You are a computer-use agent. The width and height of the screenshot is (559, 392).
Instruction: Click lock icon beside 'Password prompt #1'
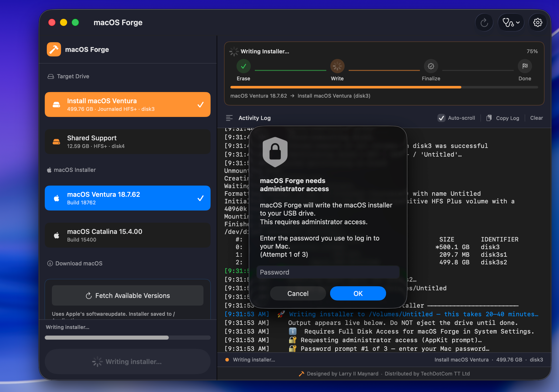(x=292, y=349)
